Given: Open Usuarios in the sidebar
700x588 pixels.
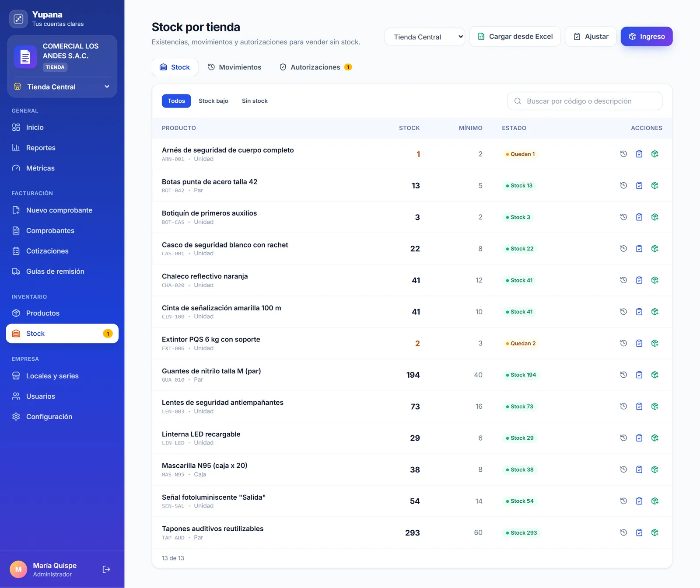Looking at the screenshot, I should coord(62,396).
